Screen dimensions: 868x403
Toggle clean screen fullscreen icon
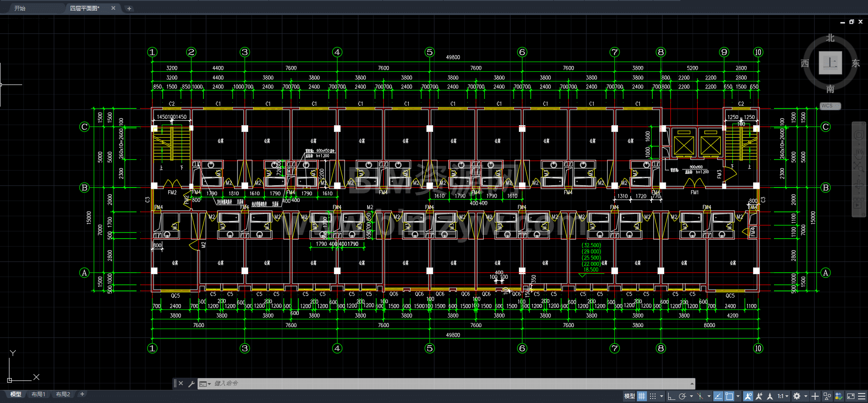tap(850, 396)
